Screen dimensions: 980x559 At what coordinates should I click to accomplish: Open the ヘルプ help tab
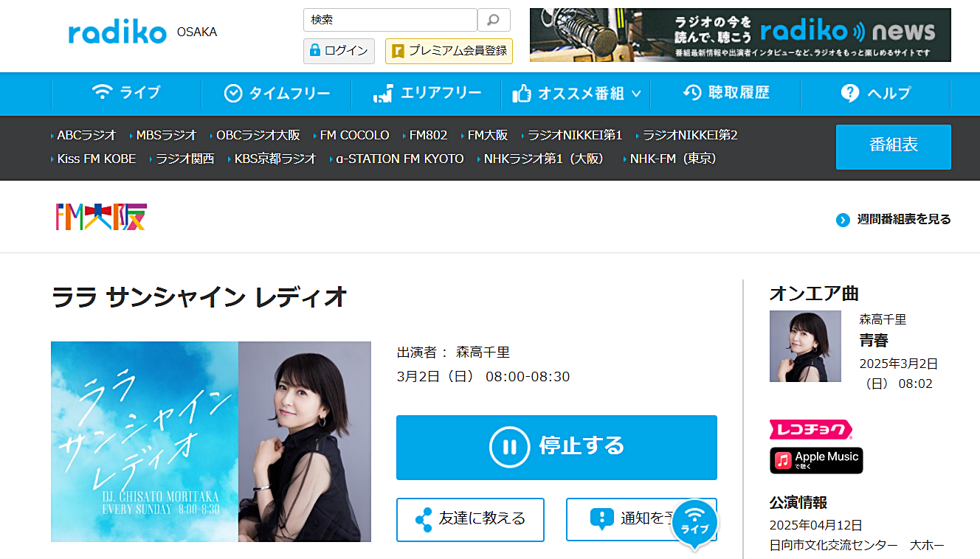click(876, 94)
